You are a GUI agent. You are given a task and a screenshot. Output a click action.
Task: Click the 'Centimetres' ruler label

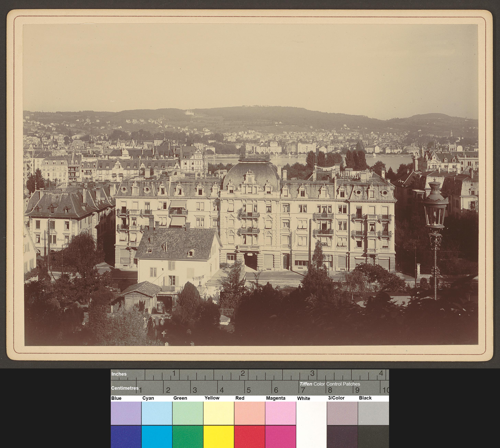[x=125, y=388]
